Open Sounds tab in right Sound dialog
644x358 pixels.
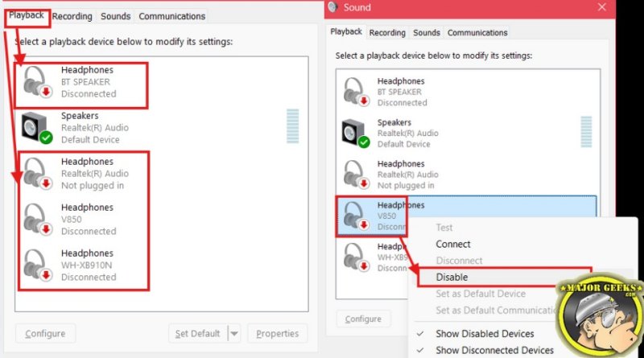(x=427, y=32)
